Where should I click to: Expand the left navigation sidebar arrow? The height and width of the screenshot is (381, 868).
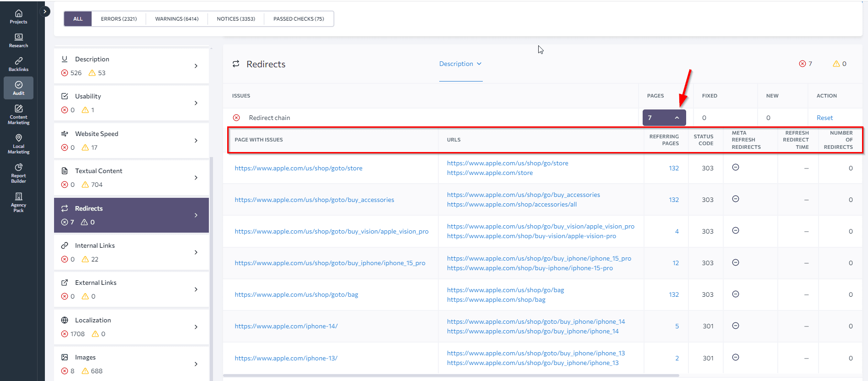(x=45, y=11)
